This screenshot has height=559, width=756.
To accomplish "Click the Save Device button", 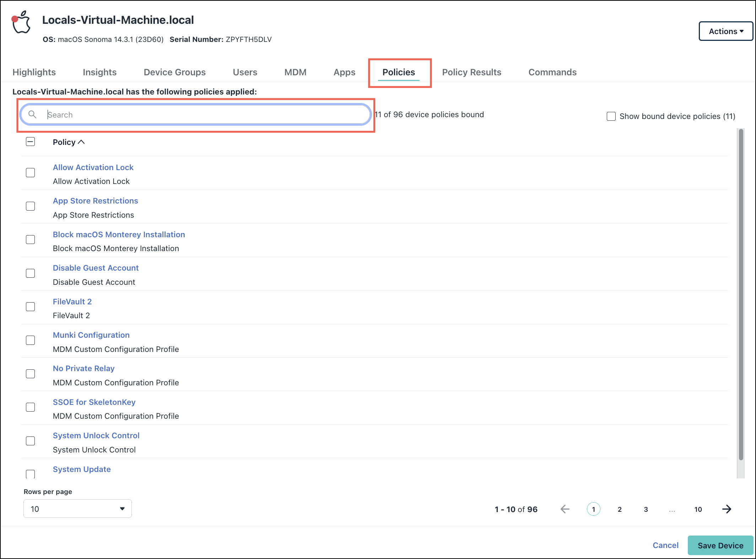I will (x=720, y=545).
